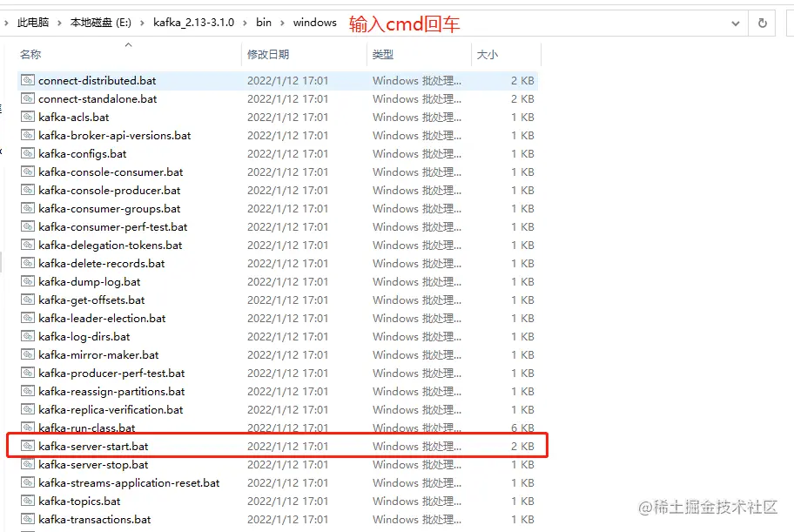The image size is (794, 532).
Task: Click the kafka-delete-records.bat file icon
Action: point(28,262)
